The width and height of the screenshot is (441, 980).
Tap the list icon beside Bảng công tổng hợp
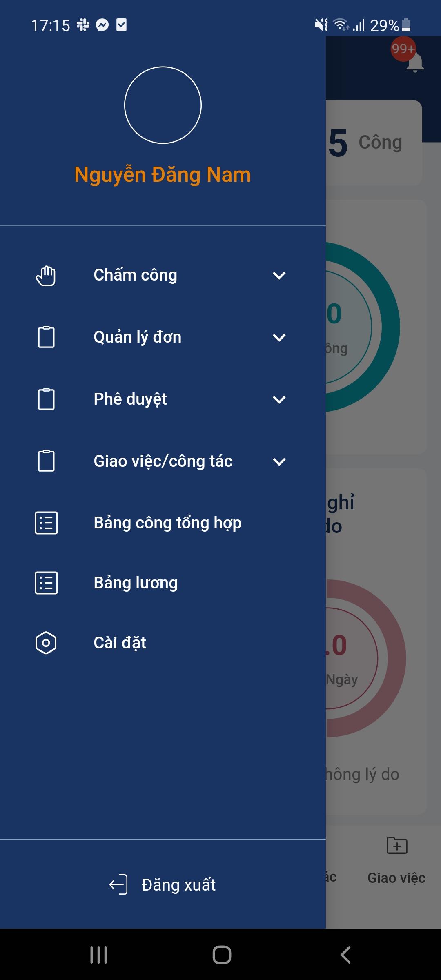46,523
